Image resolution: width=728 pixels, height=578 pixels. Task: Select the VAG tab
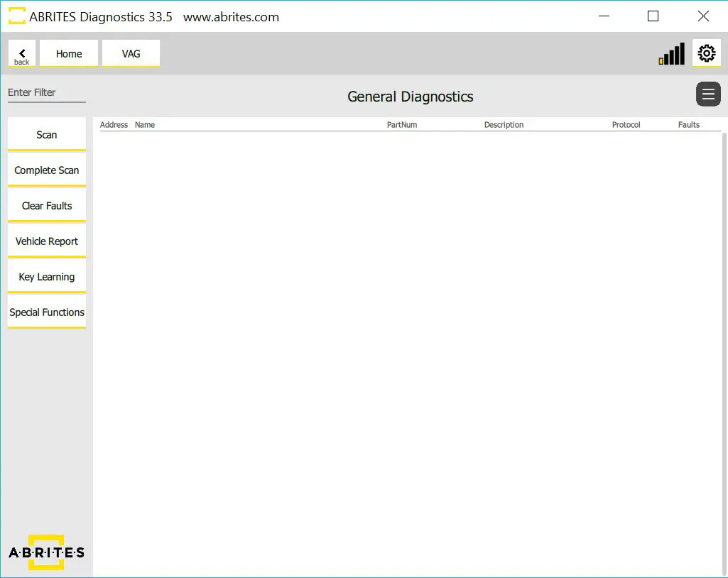(x=131, y=53)
